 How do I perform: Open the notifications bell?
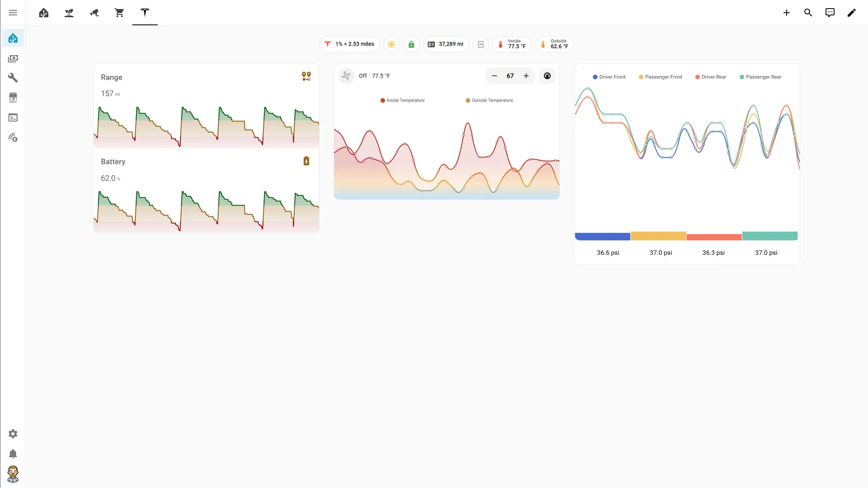[x=13, y=454]
